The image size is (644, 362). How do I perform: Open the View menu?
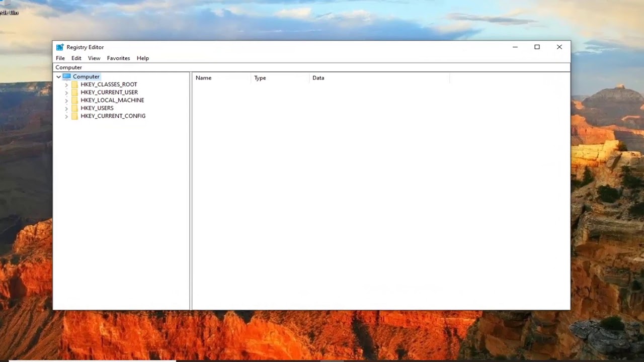[94, 58]
